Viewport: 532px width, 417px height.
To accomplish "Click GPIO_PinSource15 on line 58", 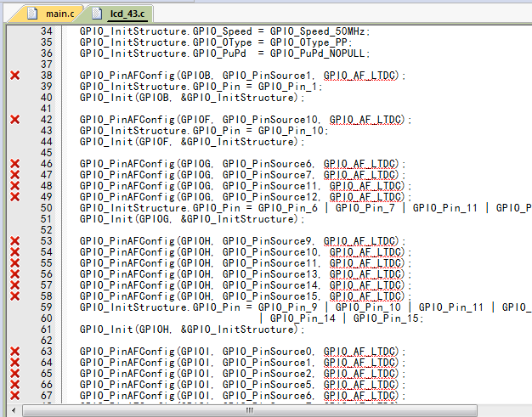I will coord(269,296).
